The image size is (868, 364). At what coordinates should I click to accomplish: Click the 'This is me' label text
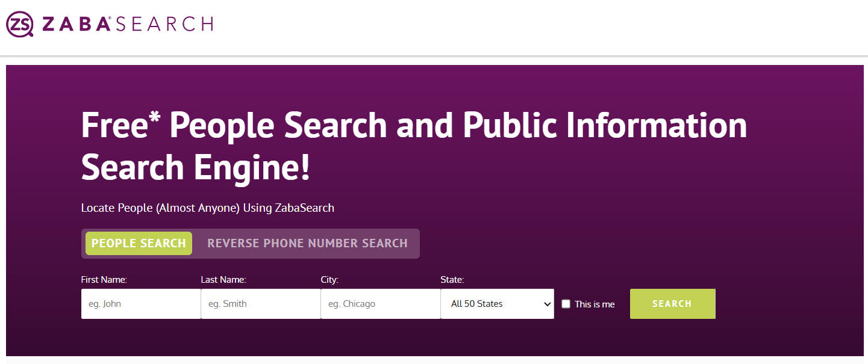(x=595, y=304)
